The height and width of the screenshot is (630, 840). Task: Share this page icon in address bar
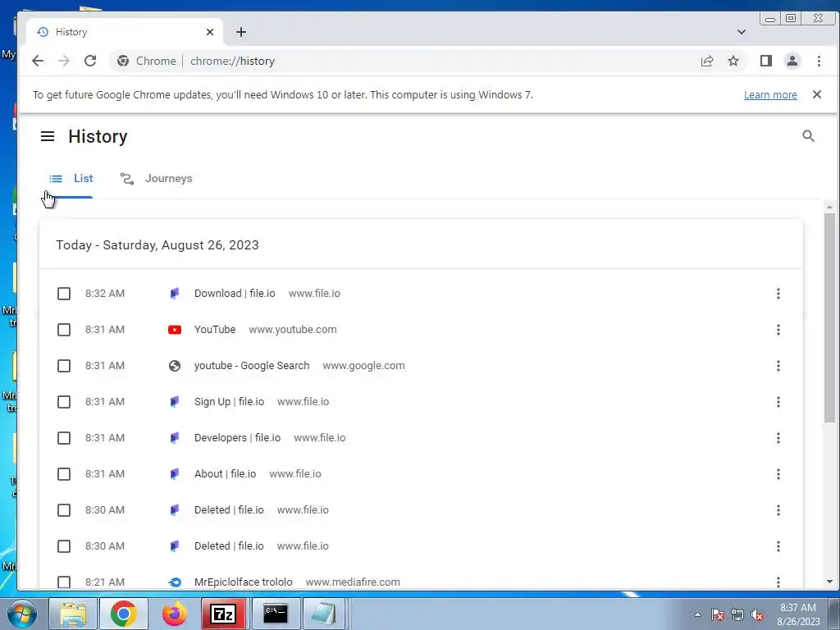(x=707, y=61)
